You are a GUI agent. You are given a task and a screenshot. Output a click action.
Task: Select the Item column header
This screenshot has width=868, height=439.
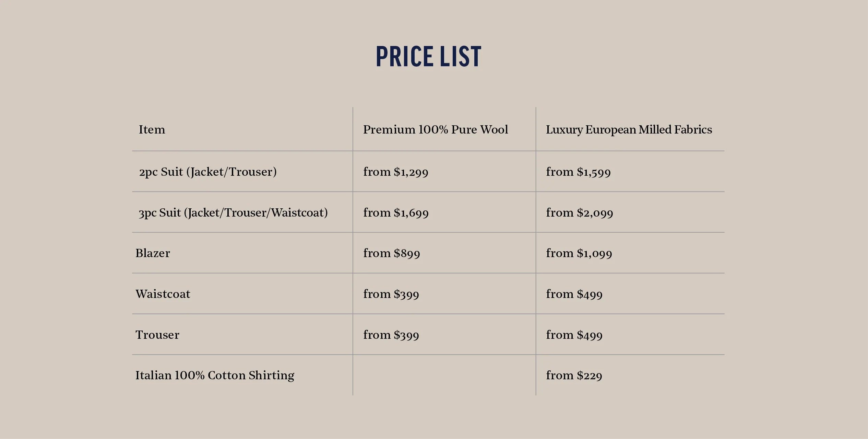pos(152,130)
